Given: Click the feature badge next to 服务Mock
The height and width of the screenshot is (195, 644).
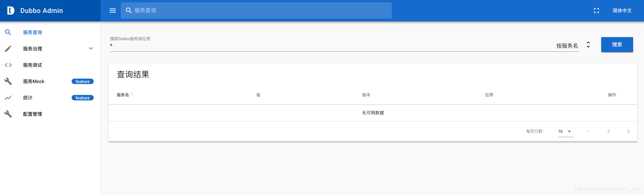Looking at the screenshot, I should point(82,81).
